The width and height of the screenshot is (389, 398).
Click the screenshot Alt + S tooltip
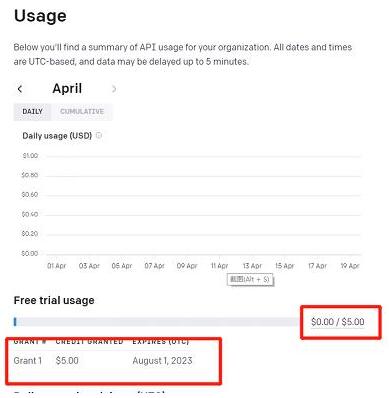[x=250, y=279]
